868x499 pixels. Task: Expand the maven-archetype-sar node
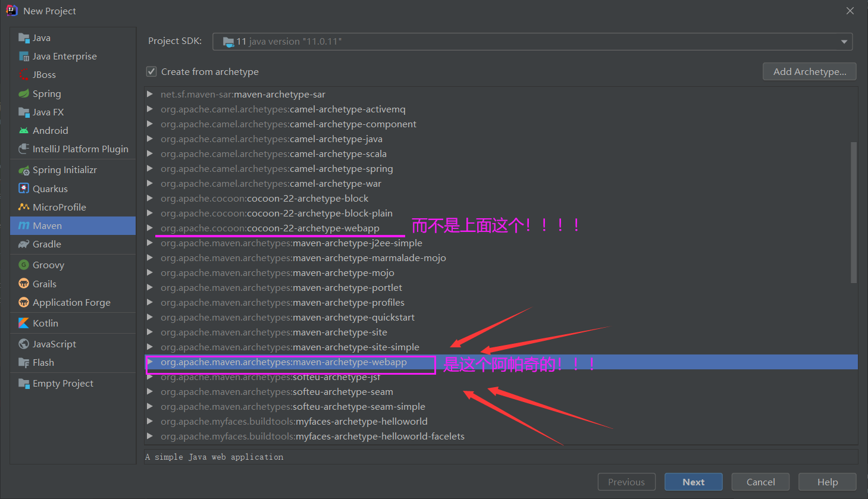[x=150, y=95]
